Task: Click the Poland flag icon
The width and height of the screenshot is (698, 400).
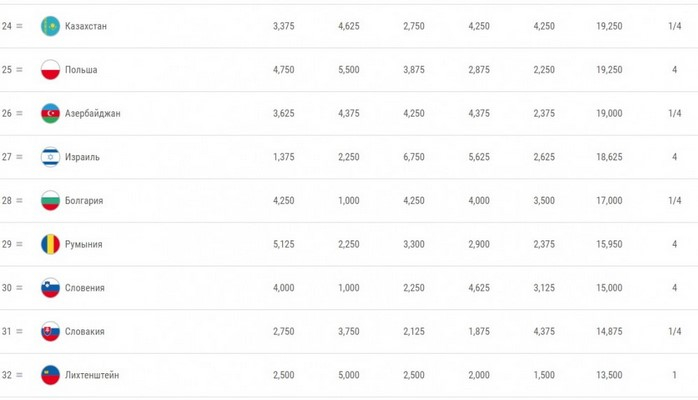Action: 50,70
